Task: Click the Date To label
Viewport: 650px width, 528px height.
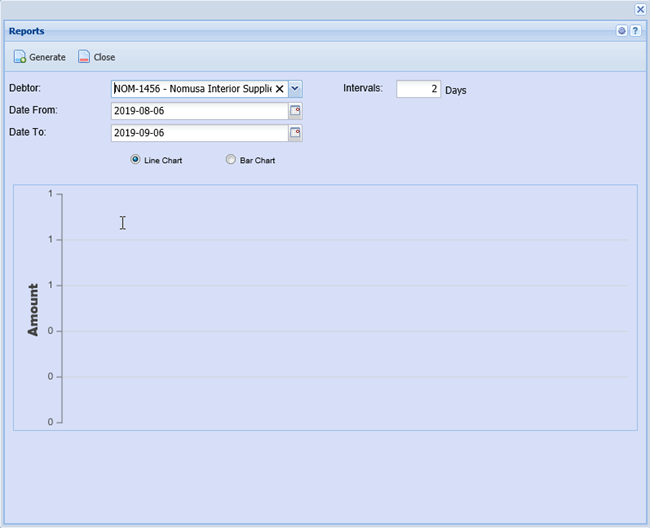Action: [27, 132]
